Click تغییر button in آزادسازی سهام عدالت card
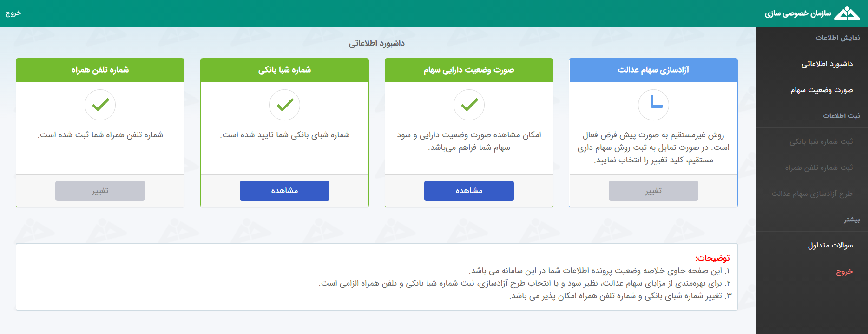 653,191
